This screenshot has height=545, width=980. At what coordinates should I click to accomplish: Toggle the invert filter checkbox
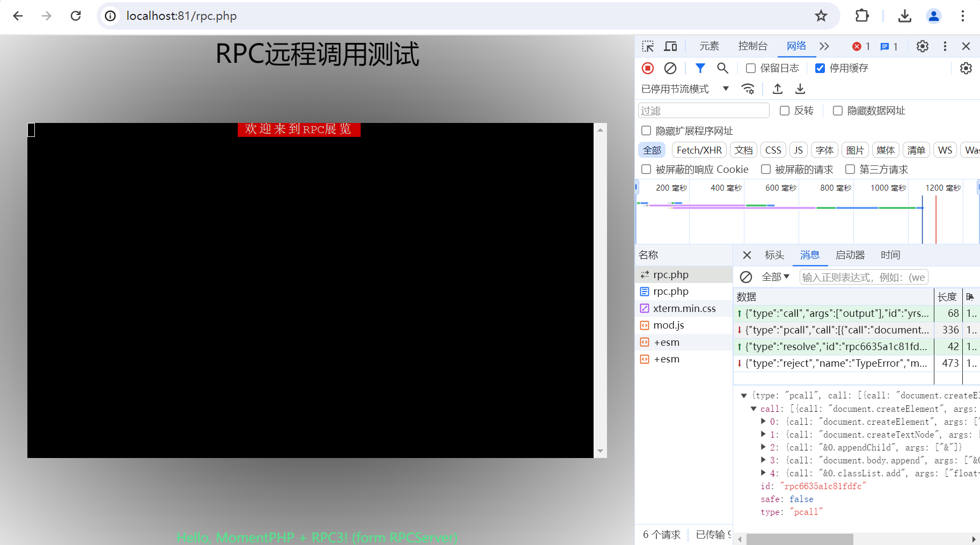click(785, 111)
